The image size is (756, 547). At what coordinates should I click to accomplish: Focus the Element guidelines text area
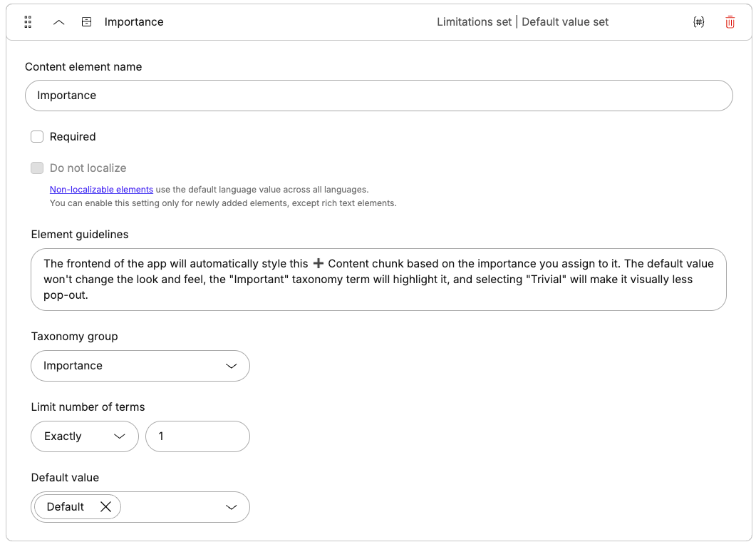378,279
